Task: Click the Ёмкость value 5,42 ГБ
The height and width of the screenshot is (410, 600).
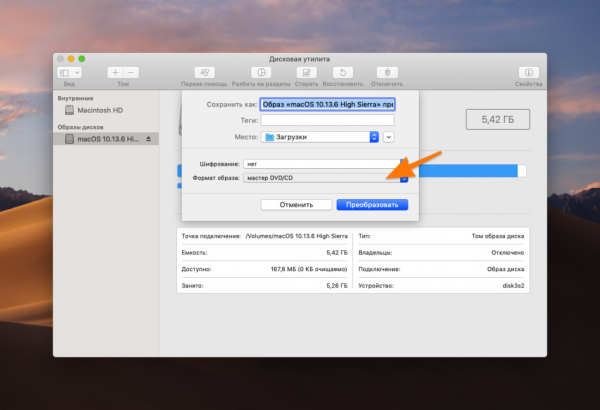Action: pyautogui.click(x=337, y=253)
